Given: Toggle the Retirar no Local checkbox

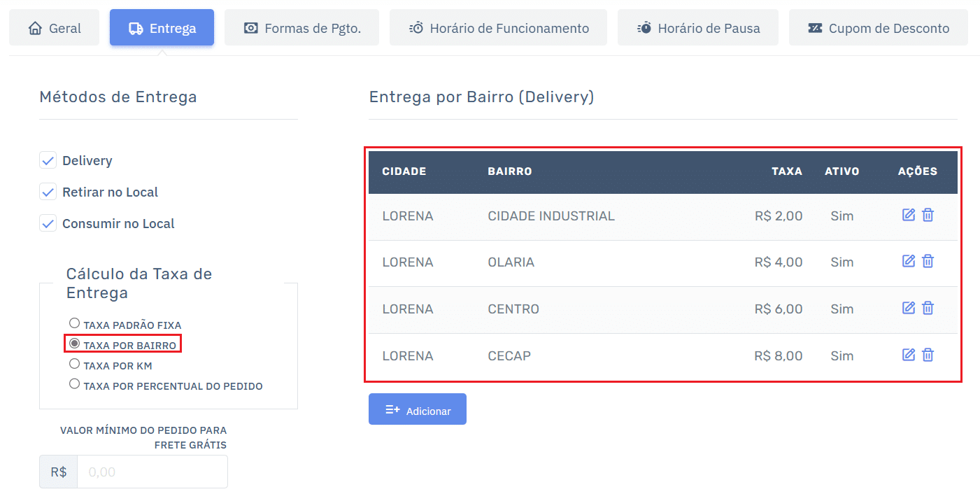Looking at the screenshot, I should 48,192.
